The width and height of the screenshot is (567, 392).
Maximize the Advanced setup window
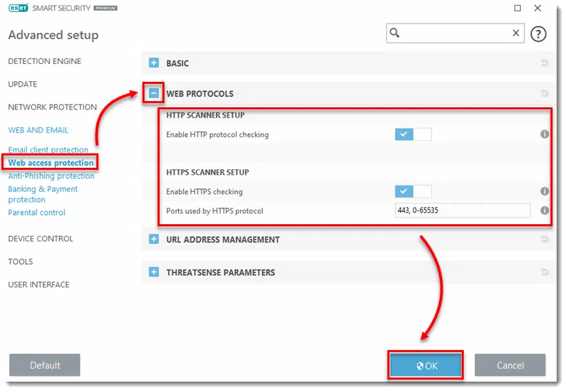(x=517, y=8)
